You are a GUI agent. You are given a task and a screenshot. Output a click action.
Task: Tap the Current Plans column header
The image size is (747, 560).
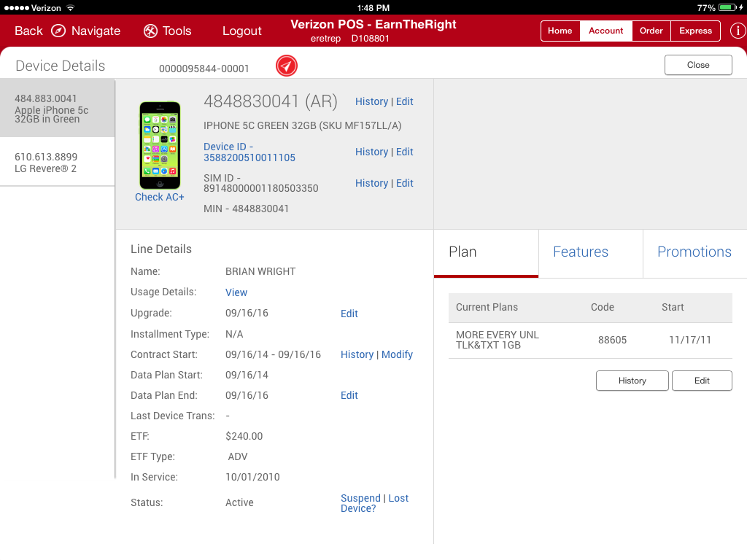(487, 307)
